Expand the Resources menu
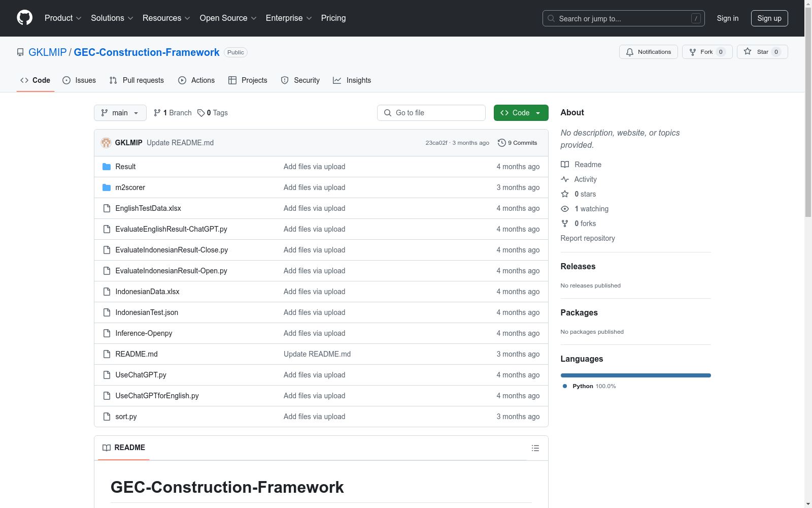The image size is (812, 508). click(x=166, y=18)
